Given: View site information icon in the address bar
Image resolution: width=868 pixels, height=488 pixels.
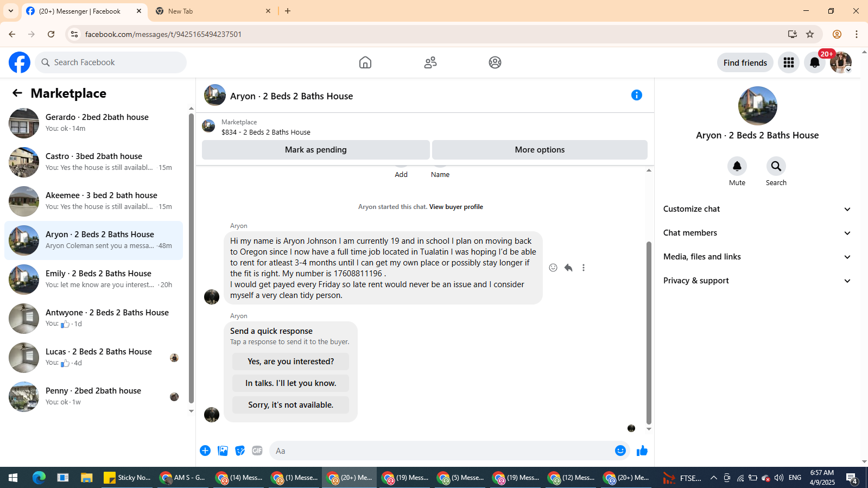Looking at the screenshot, I should click(x=74, y=34).
